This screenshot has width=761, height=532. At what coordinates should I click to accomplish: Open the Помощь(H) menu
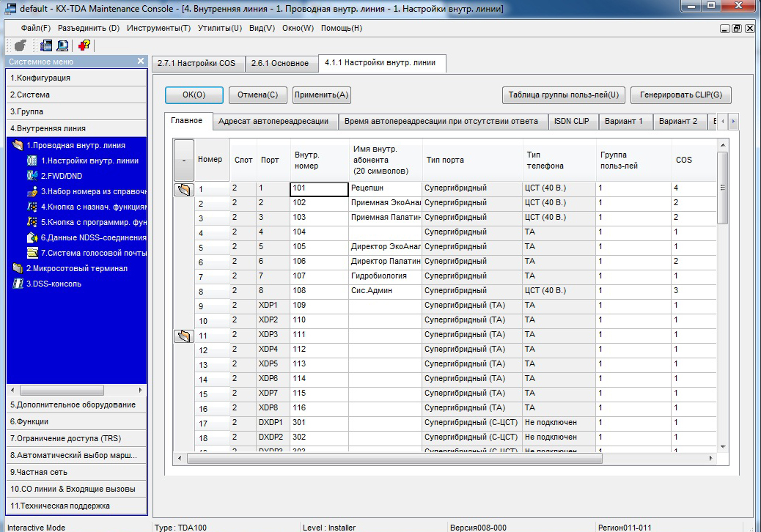pos(342,28)
